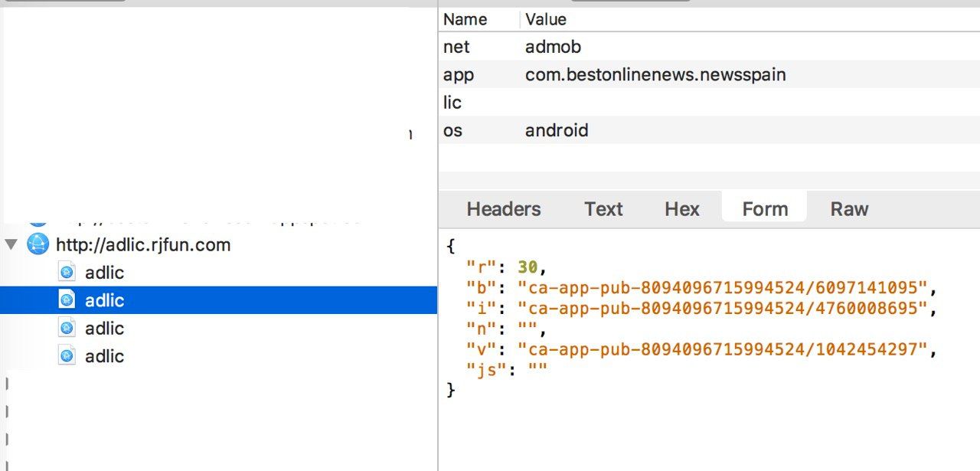This screenshot has height=471, width=980.
Task: Select the highlighted adlic request row
Action: 218,300
